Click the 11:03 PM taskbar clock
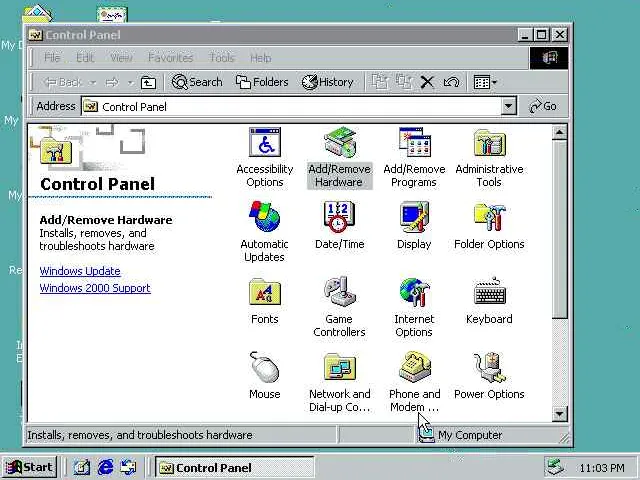Screen dimensions: 640x480 (x=602, y=468)
